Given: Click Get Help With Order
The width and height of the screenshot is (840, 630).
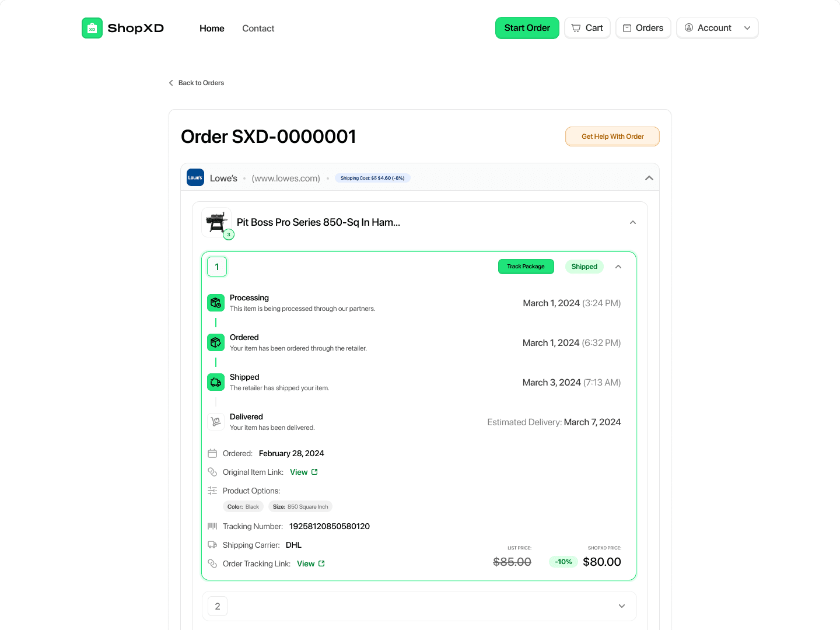Looking at the screenshot, I should 612,136.
